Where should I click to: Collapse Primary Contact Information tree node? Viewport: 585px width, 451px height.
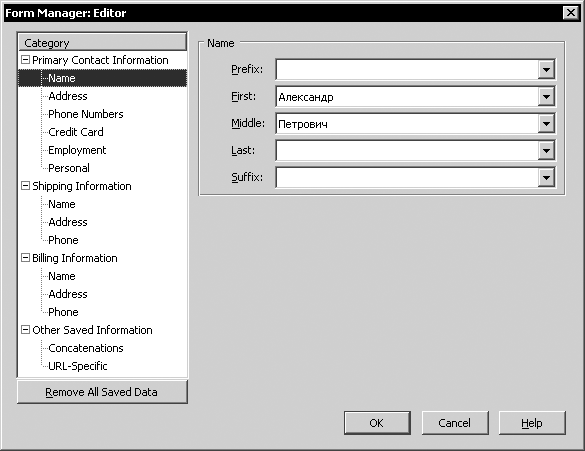pos(25,60)
